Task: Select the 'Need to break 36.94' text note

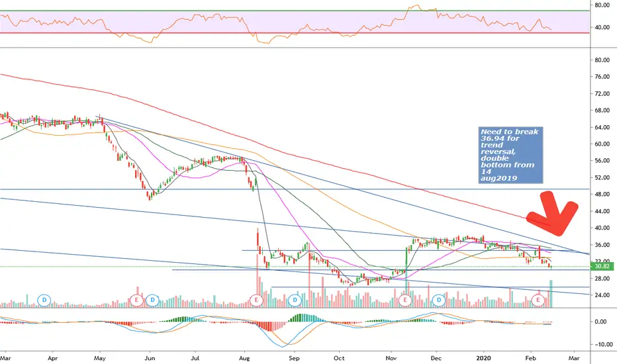Action: pos(510,155)
